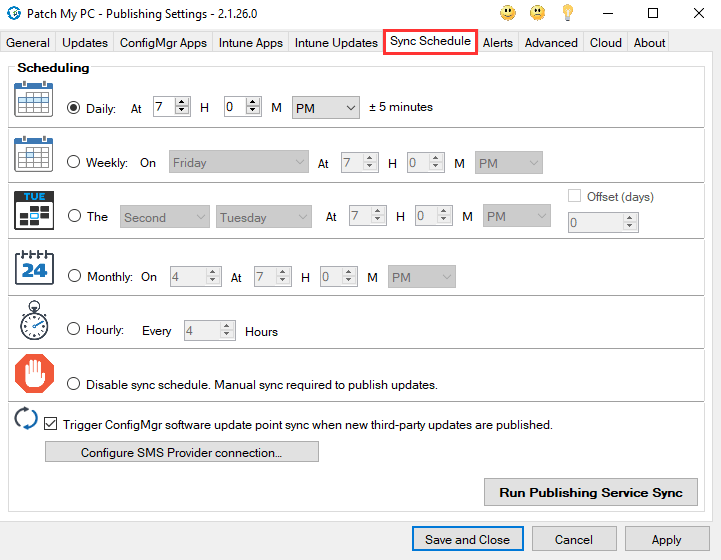Open the About tab
721x560 pixels.
649,42
